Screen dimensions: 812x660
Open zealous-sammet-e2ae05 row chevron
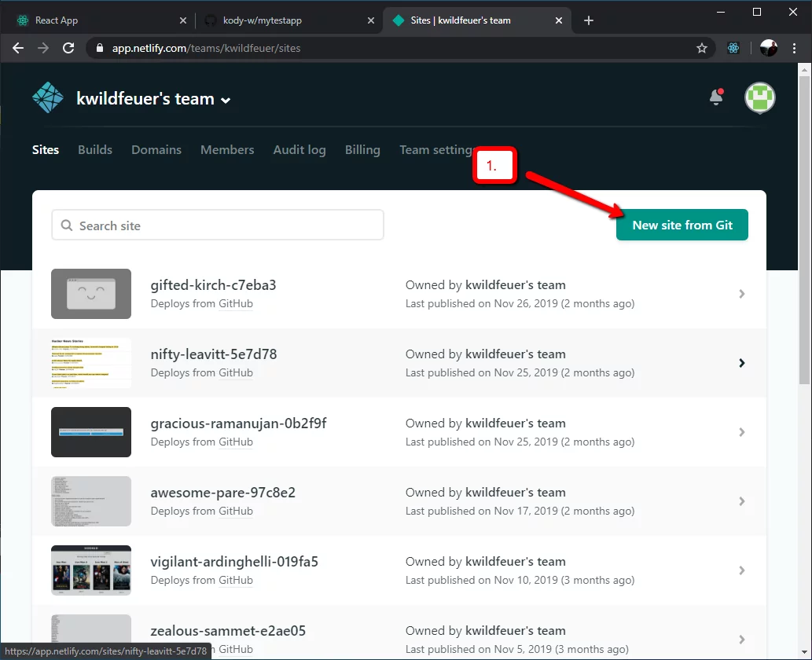pyautogui.click(x=741, y=640)
